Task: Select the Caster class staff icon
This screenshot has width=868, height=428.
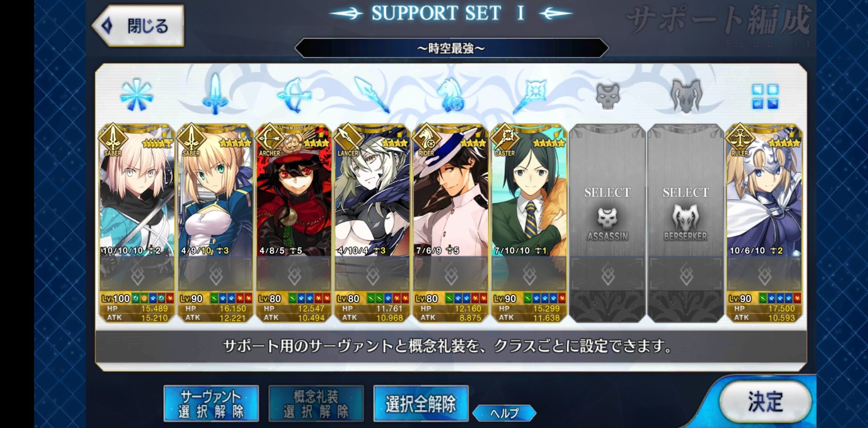Action: coord(529,95)
